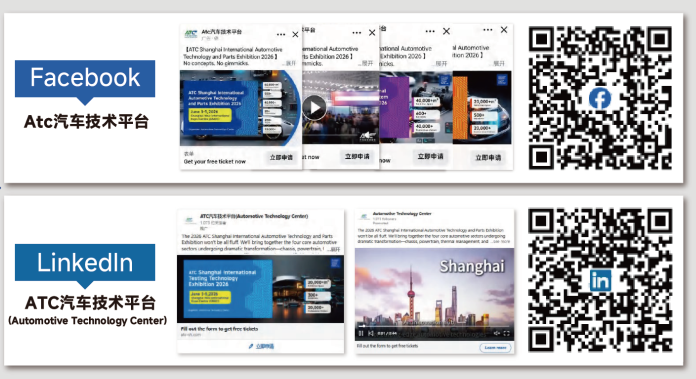
Task: Open the 'ATC汽车技术平台(Automotive Technology Center)' LinkedIn page name
Action: coord(254,216)
